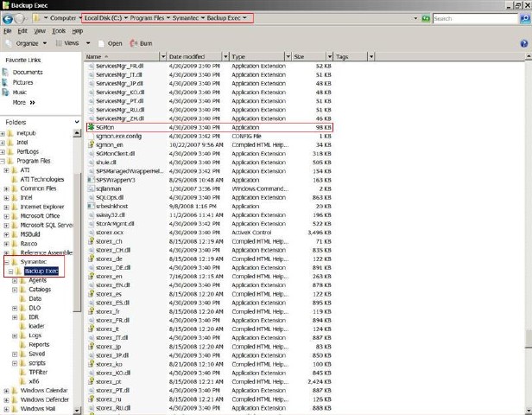Image resolution: width=532 pixels, height=415 pixels.
Task: Click the Documents favorite link icon
Action: coord(5,72)
